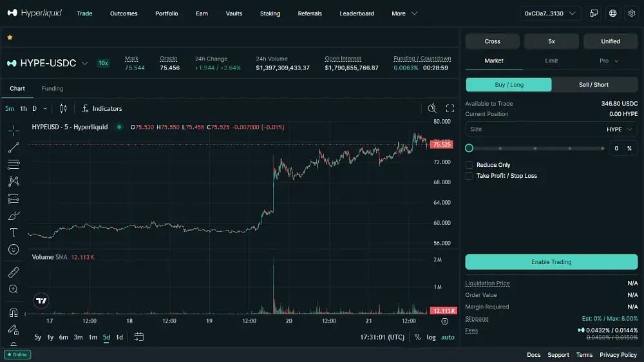Change size unit HYPE dropdown
This screenshot has height=362, width=644.
620,129
